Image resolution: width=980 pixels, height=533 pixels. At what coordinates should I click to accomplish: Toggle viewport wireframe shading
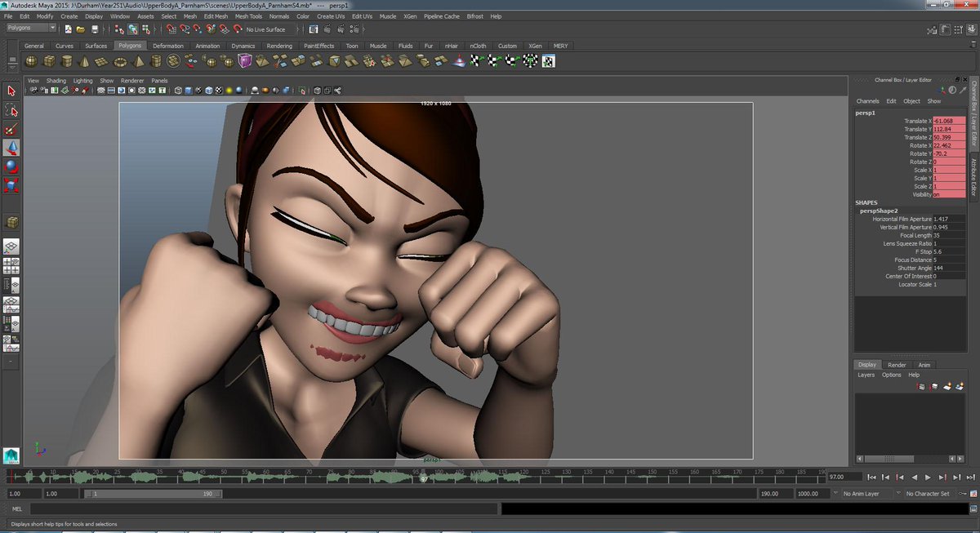(177, 91)
